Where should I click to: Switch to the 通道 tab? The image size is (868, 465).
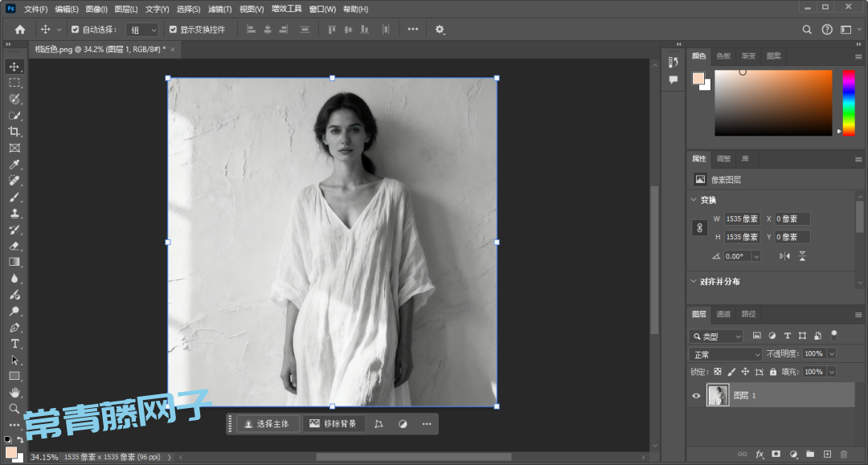(x=723, y=314)
